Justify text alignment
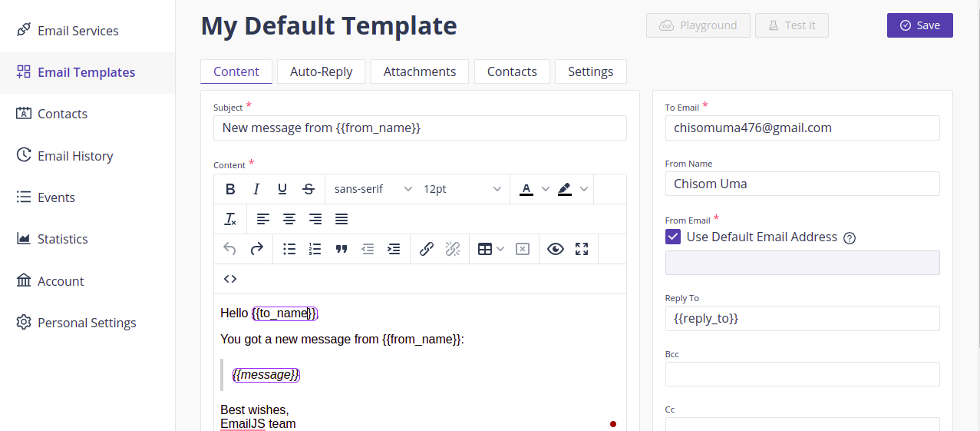 point(342,219)
